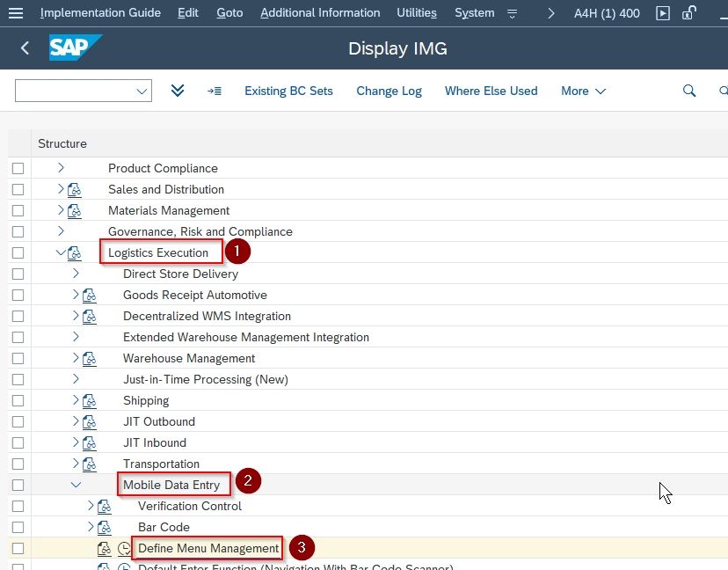Open the Edit menu
This screenshot has height=570, width=728.
(x=188, y=13)
